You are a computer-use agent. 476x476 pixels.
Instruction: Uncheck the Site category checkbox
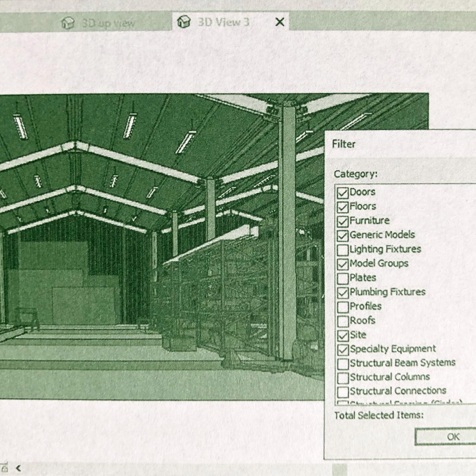343,335
